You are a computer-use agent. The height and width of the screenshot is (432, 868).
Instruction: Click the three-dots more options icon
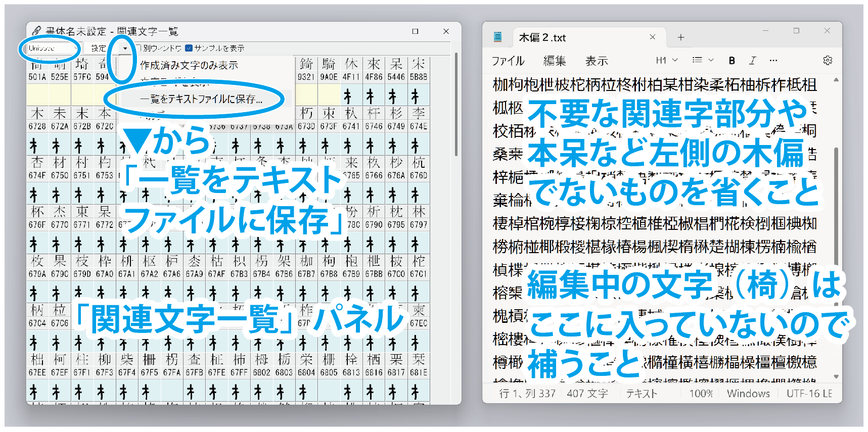tap(773, 61)
